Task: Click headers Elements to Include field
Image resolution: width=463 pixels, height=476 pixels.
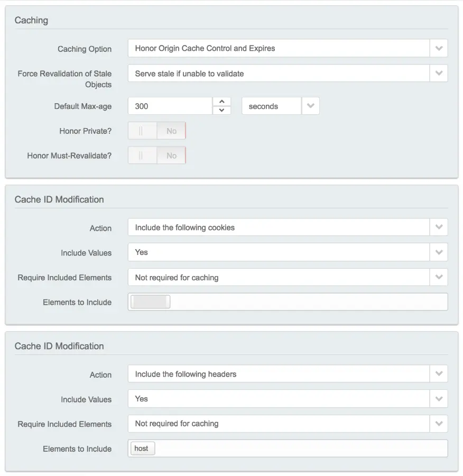Action: tap(301, 448)
